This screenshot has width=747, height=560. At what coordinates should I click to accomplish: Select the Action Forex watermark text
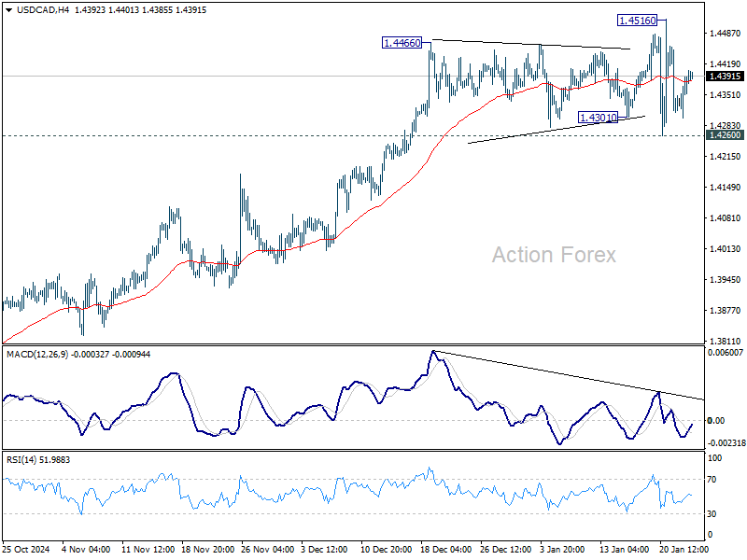tap(554, 255)
